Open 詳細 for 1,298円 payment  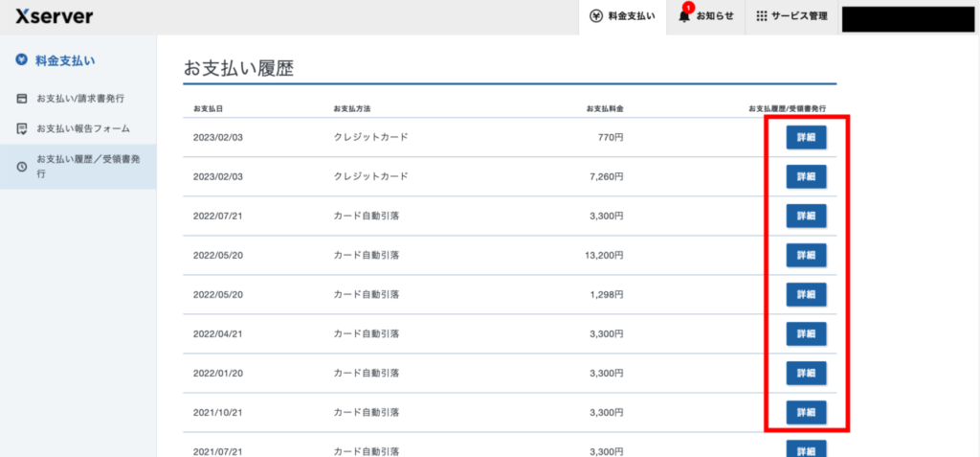tap(806, 294)
